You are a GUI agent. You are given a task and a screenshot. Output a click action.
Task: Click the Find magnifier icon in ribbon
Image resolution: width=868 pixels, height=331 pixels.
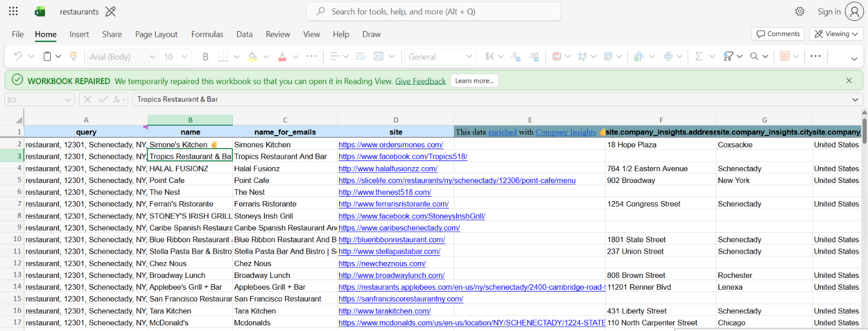tap(754, 56)
